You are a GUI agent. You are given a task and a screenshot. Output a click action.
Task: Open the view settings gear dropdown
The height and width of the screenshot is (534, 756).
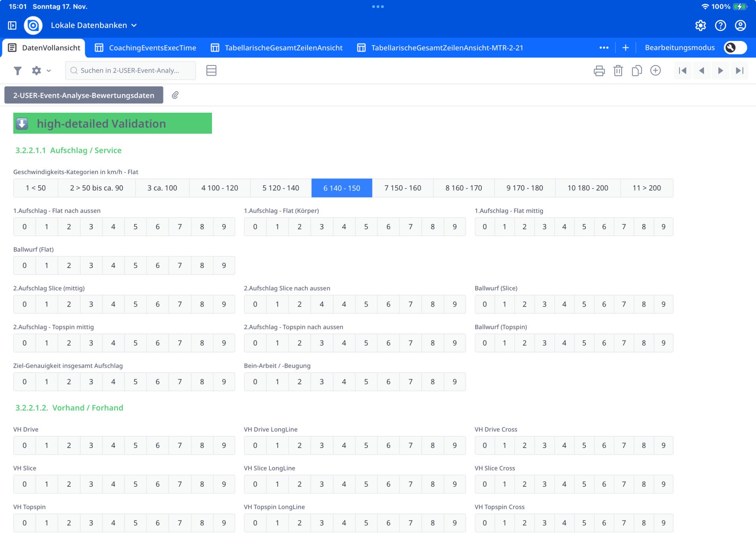click(41, 71)
